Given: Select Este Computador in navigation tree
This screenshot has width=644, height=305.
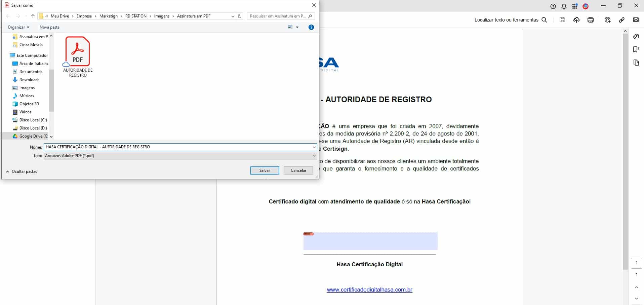Looking at the screenshot, I should click(29, 55).
